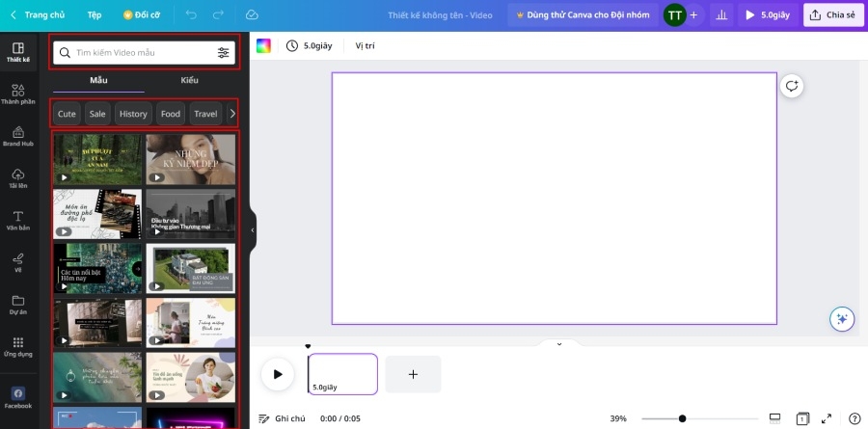The height and width of the screenshot is (429, 868).
Task: Open page duration 5.0giây clock button
Action: [x=309, y=46]
